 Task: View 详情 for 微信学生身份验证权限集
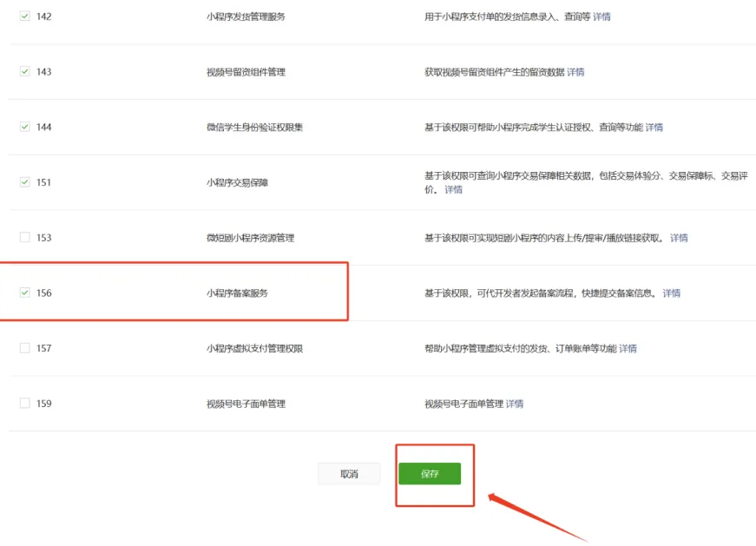click(654, 127)
